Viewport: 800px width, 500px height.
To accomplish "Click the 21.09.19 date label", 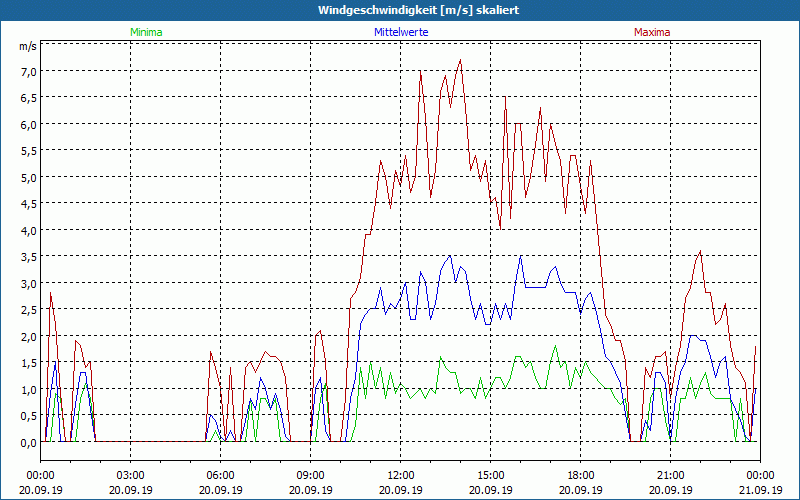I will 760,490.
